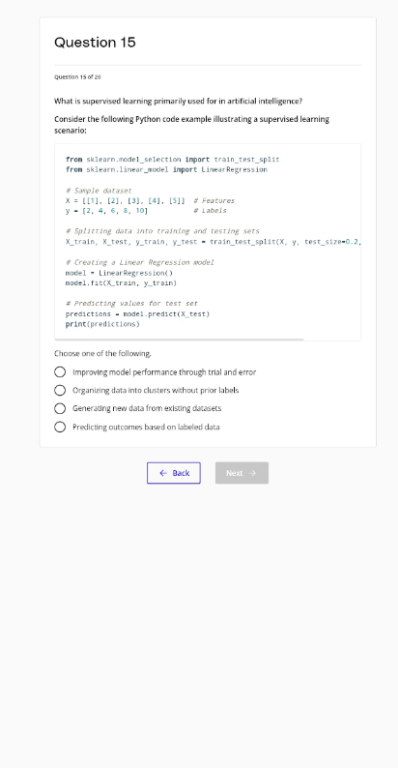Click the 'print(predictions)' code line
This screenshot has width=398, height=768.
[102, 324]
